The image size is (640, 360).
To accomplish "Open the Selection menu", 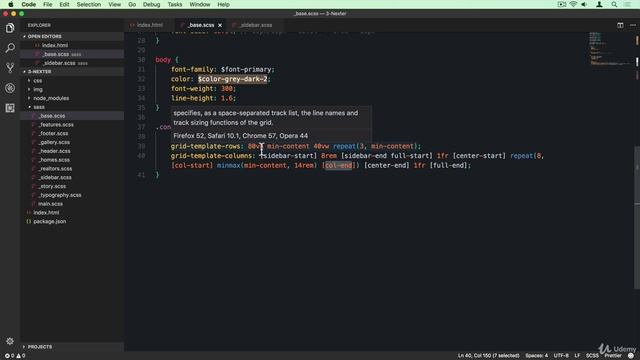I will 89,4.
